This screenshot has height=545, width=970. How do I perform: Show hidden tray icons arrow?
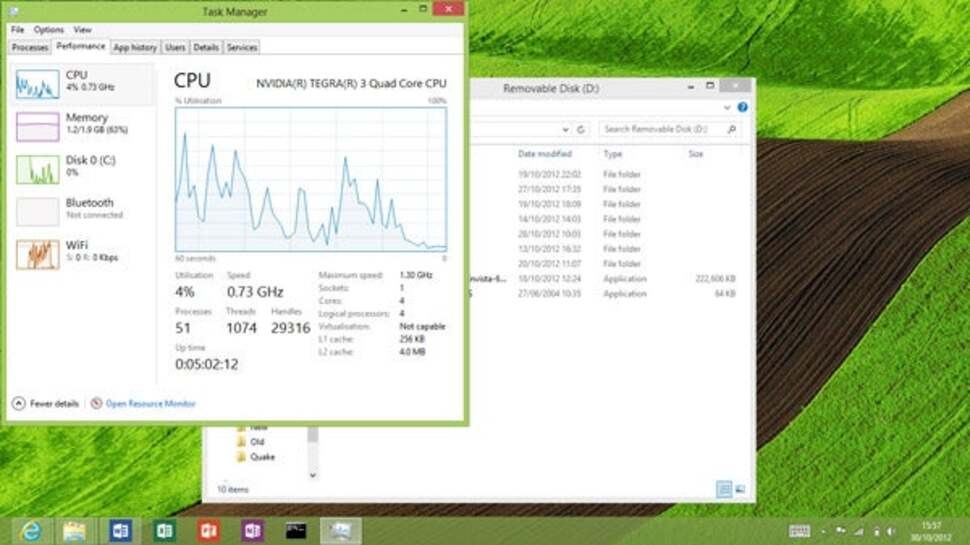point(823,531)
